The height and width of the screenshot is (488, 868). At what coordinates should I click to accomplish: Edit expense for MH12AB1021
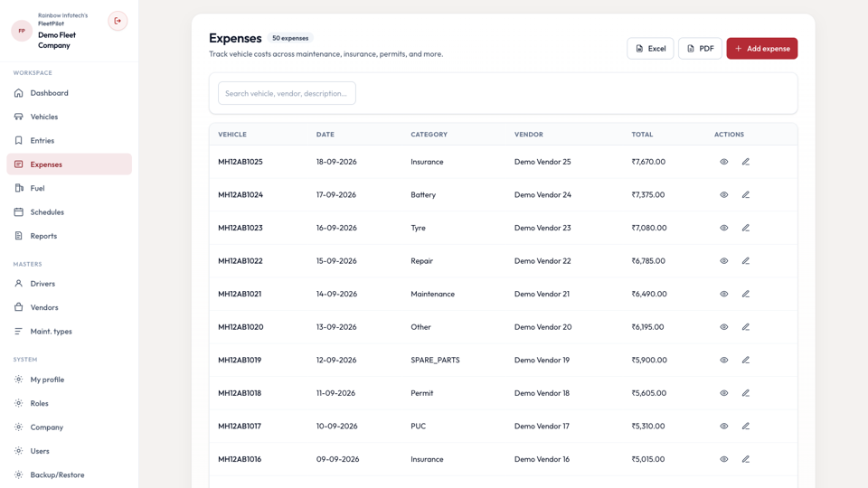pos(746,294)
